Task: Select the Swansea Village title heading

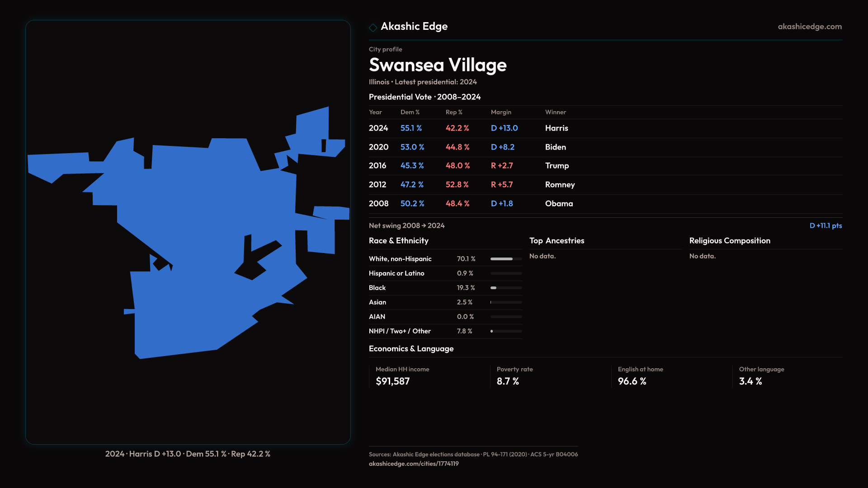Action: coord(437,65)
